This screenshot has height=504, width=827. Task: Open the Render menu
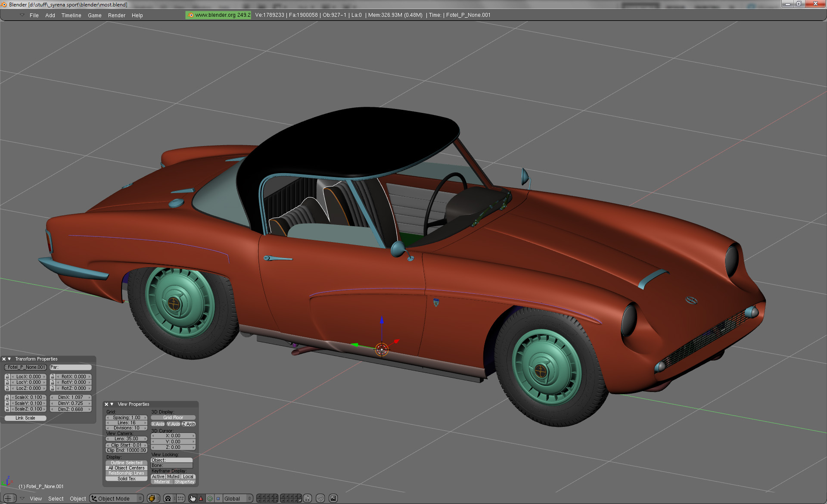point(116,15)
